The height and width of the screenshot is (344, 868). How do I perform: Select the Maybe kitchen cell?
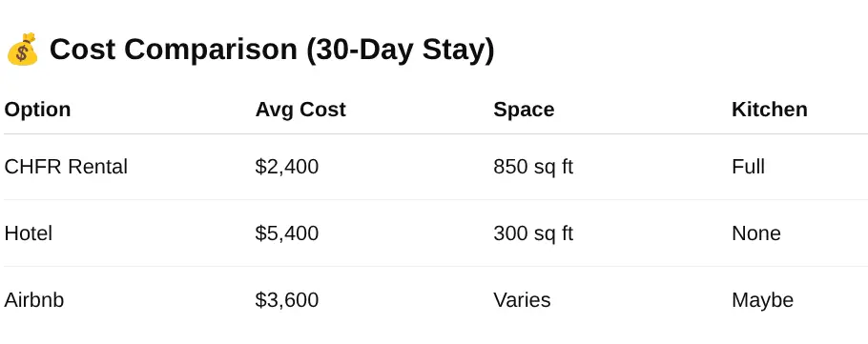762,300
